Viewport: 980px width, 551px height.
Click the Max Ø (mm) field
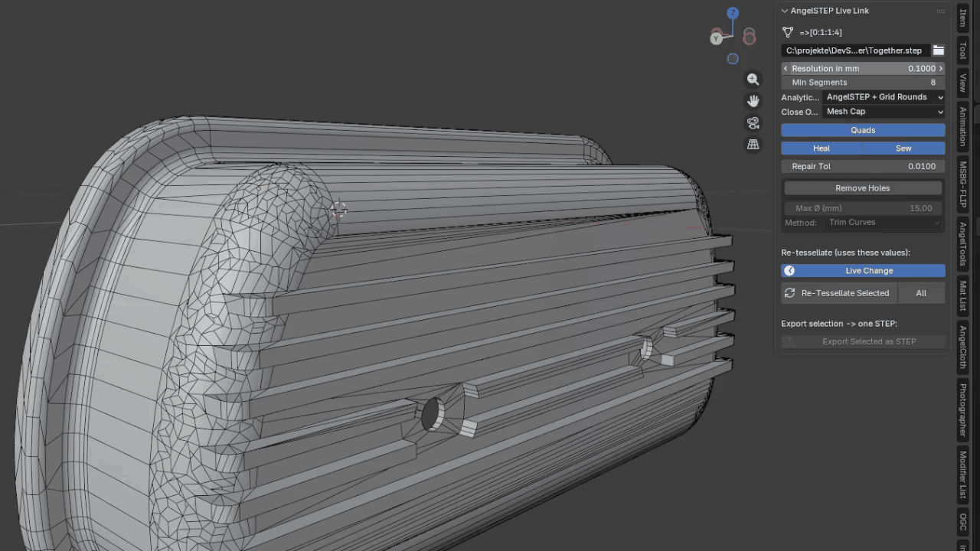(x=863, y=208)
